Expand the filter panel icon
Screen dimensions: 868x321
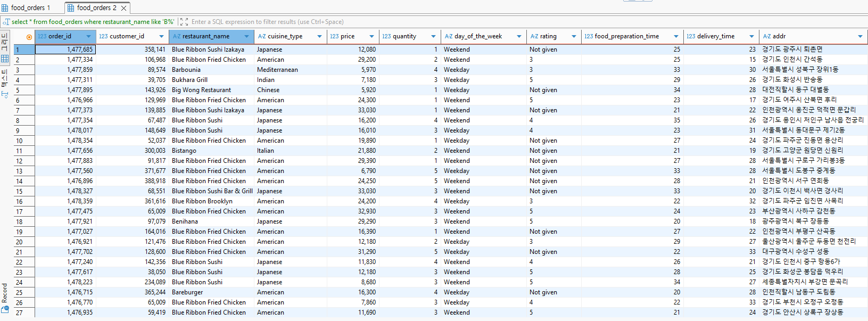point(184,22)
